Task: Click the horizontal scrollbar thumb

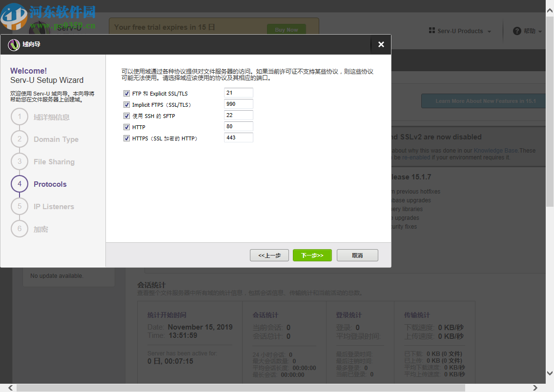Action: click(241, 388)
